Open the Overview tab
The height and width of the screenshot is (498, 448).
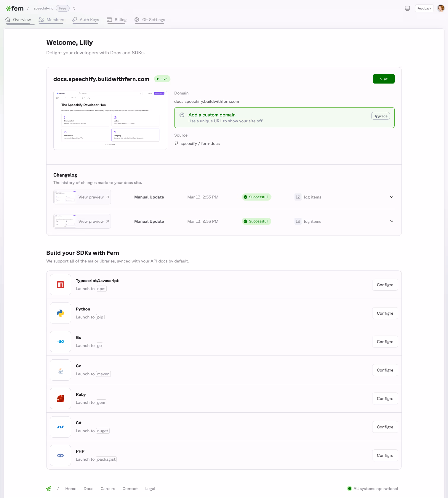click(18, 20)
